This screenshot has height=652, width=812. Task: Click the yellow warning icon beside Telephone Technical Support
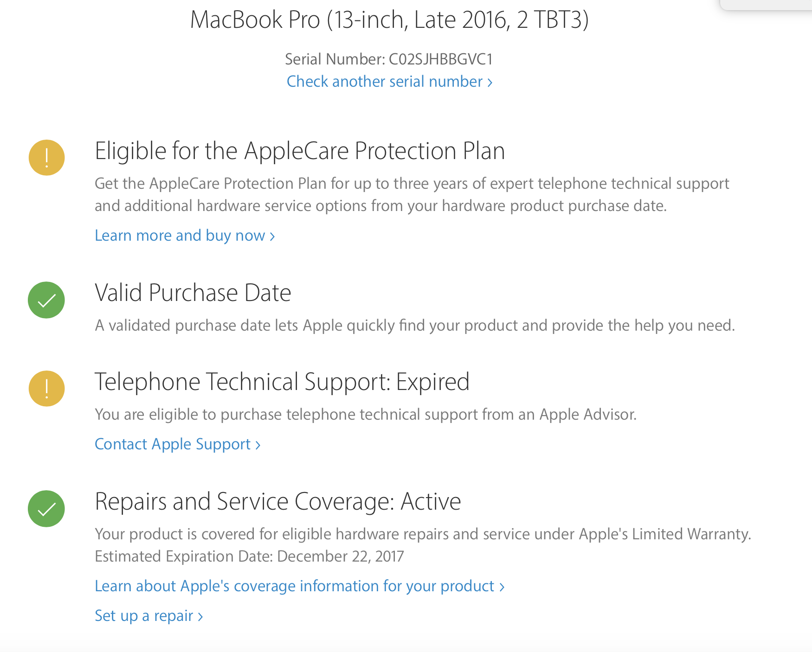[46, 389]
